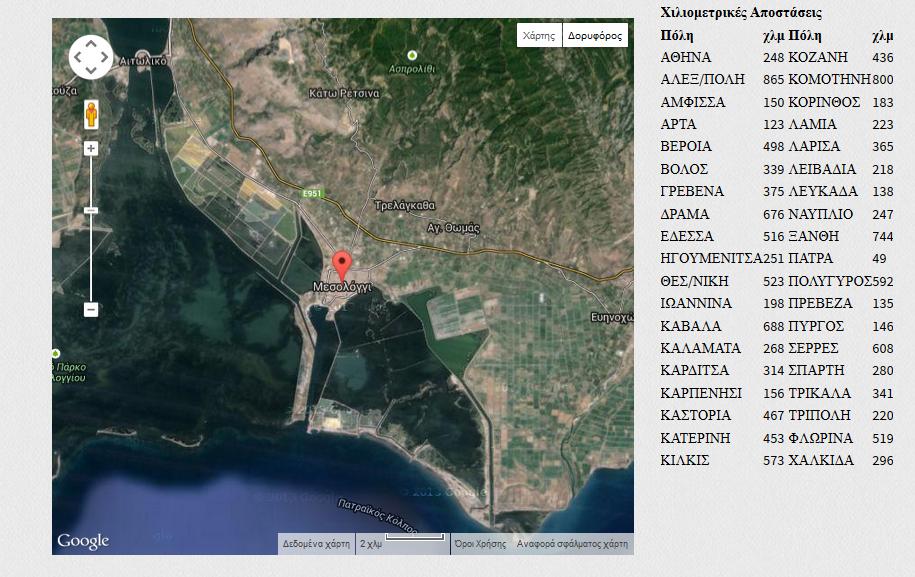Click ΚΙΛΚΙΣ in the distance table
Image resolution: width=915 pixels, height=577 pixels.
coord(685,460)
